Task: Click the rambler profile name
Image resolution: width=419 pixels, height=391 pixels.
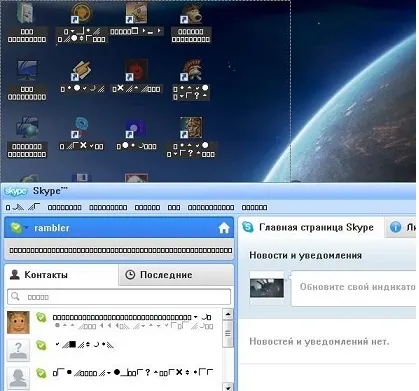Action: tap(52, 228)
